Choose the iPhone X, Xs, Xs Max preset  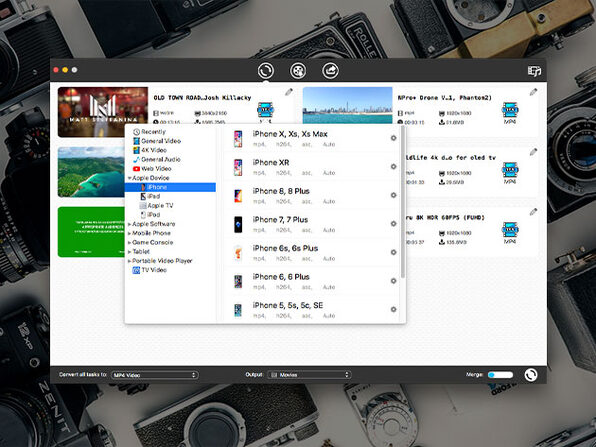[x=312, y=138]
